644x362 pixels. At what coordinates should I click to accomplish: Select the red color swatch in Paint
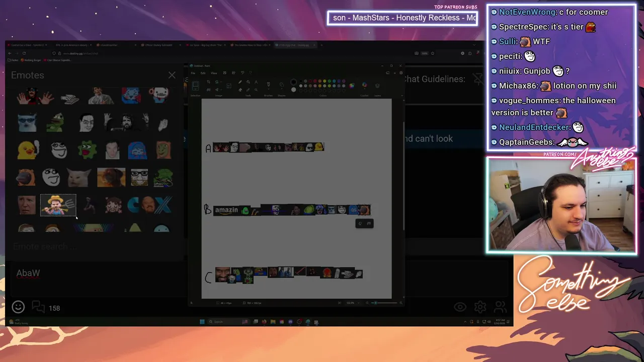[315, 81]
